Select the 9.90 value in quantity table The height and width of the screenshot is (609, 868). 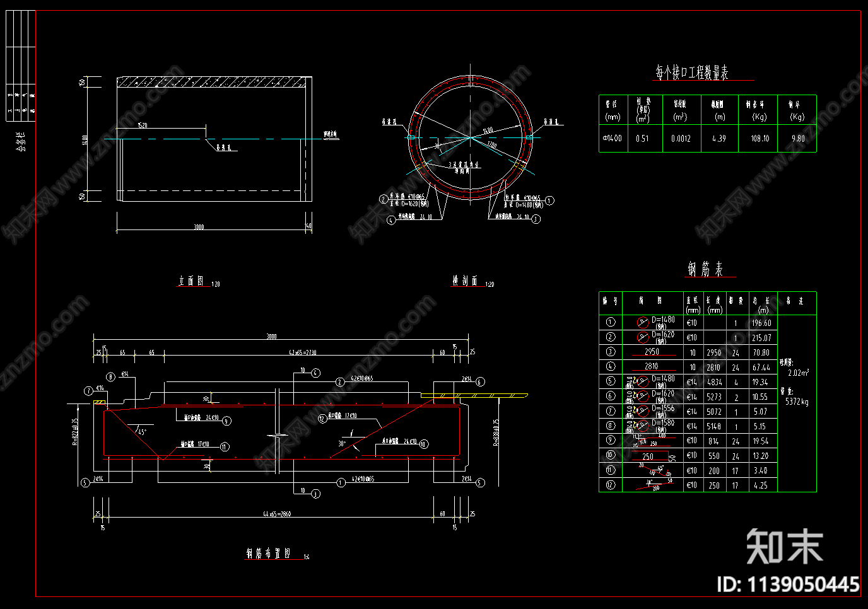pyautogui.click(x=797, y=138)
